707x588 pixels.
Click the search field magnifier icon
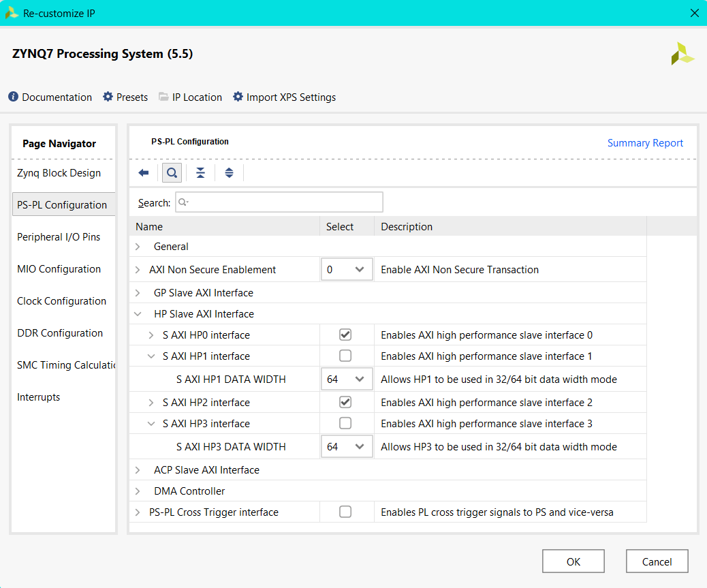pos(183,202)
